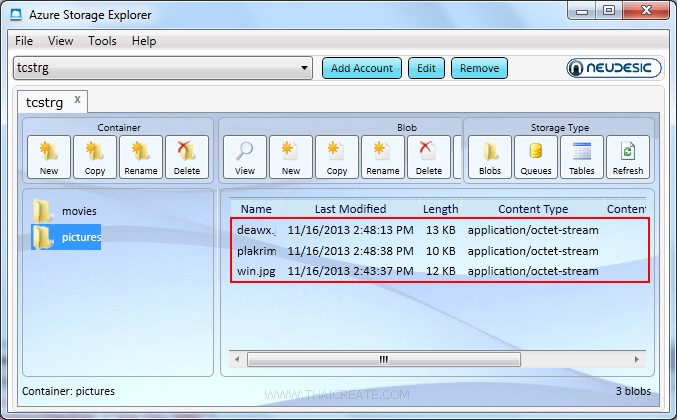Maximize the Azure Storage Explorer window
Viewport: 677px width, 420px height.
click(x=609, y=10)
